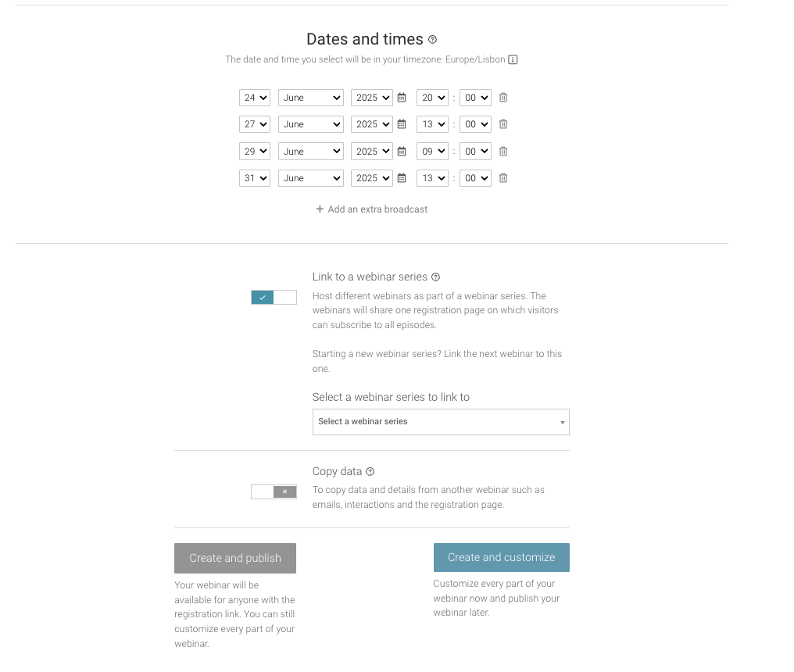Select a different minute for the last broadcast
Screen dimensions: 794x672
[474, 177]
